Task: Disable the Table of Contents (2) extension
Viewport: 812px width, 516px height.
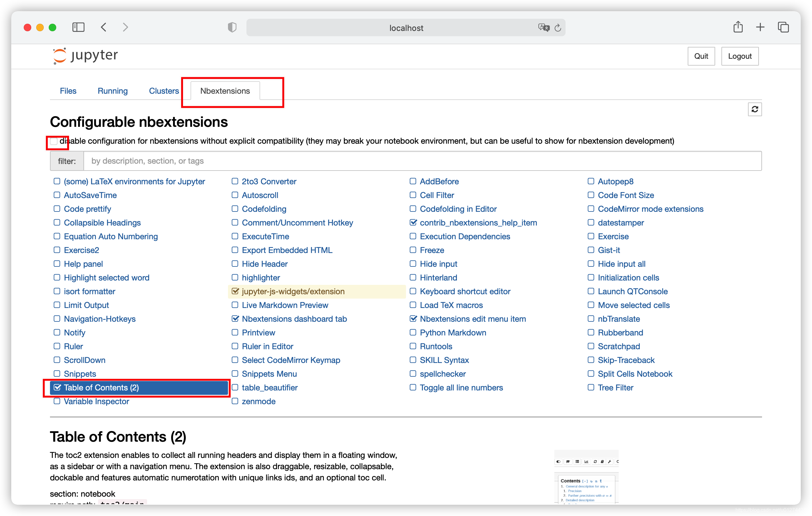Action: pos(57,387)
